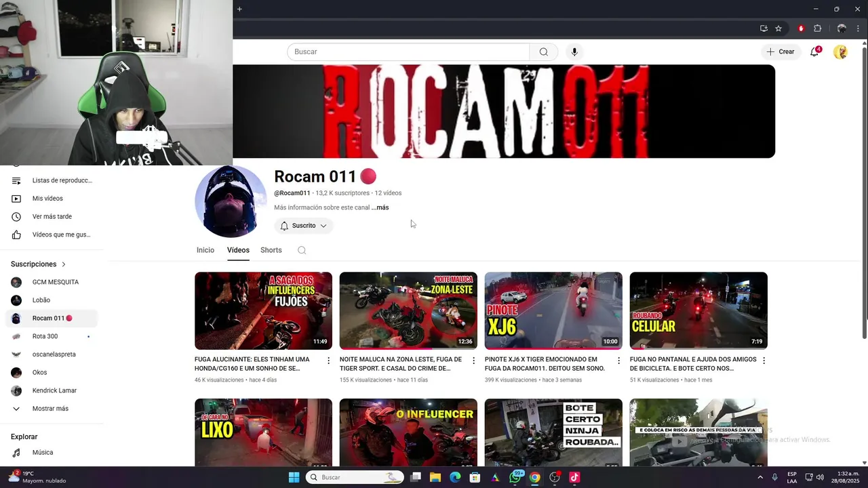The height and width of the screenshot is (488, 868).
Task: Show hidden system tray icons
Action: pyautogui.click(x=759, y=477)
